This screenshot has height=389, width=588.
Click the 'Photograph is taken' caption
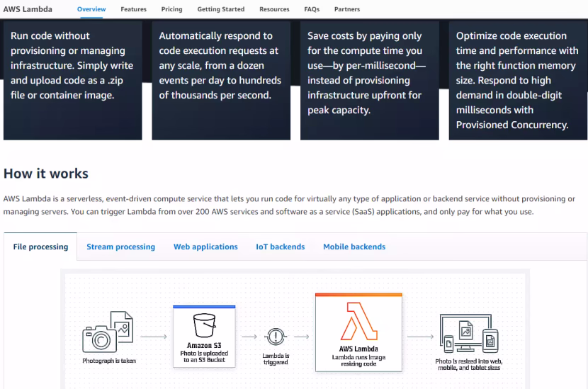point(109,361)
